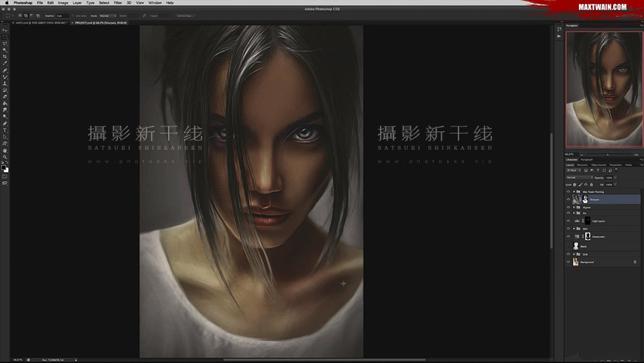Click lock position icon in Layers

click(x=585, y=184)
